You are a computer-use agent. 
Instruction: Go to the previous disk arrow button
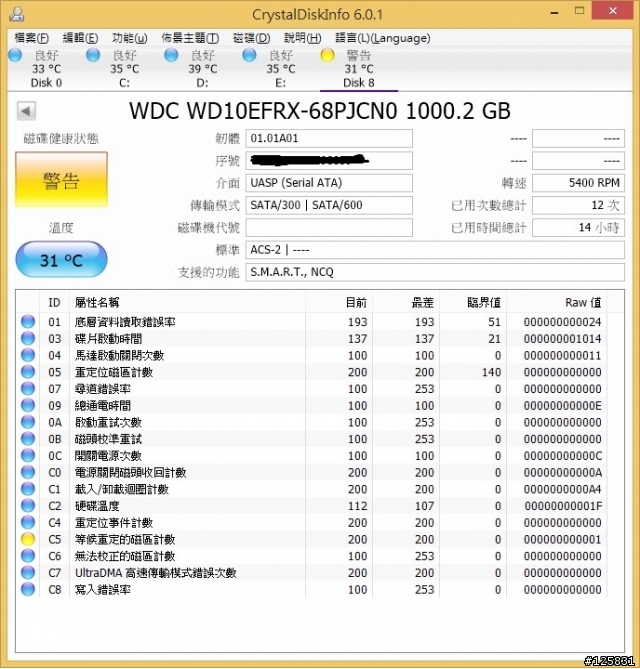[x=26, y=112]
